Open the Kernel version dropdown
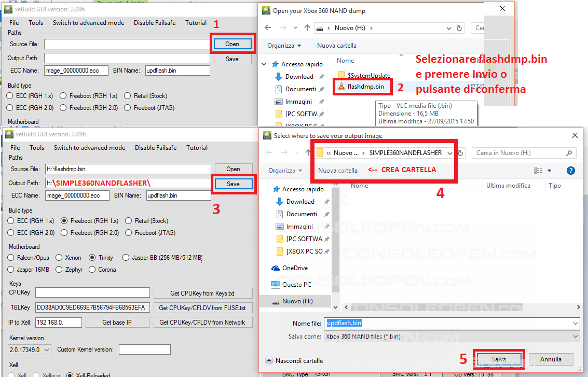This screenshot has height=378, width=588. [x=30, y=350]
